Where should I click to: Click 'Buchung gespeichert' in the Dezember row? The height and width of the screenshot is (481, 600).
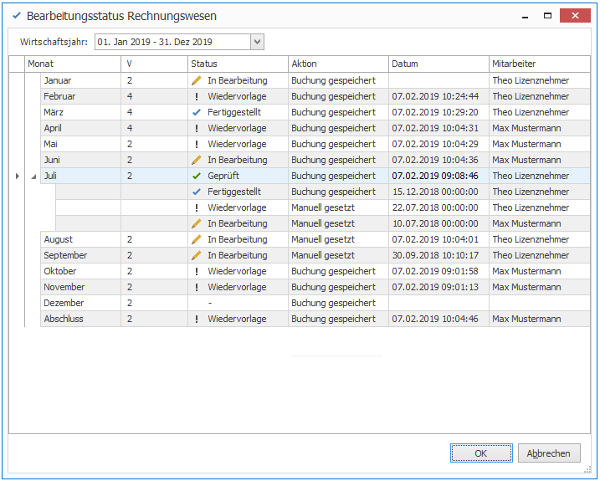click(x=333, y=303)
